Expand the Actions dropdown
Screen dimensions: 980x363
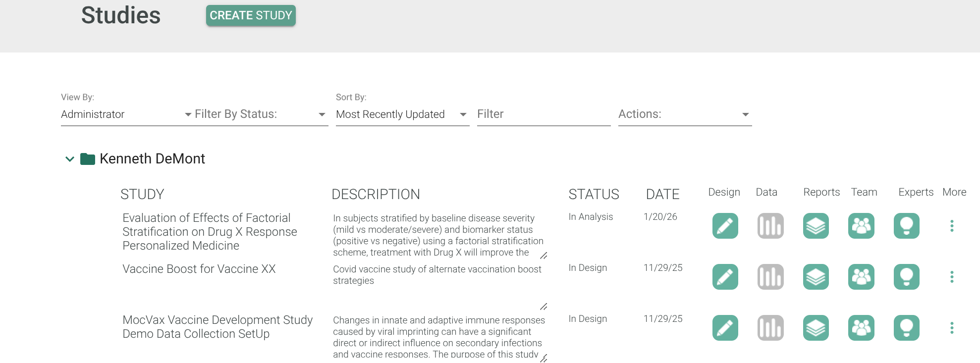[684, 114]
